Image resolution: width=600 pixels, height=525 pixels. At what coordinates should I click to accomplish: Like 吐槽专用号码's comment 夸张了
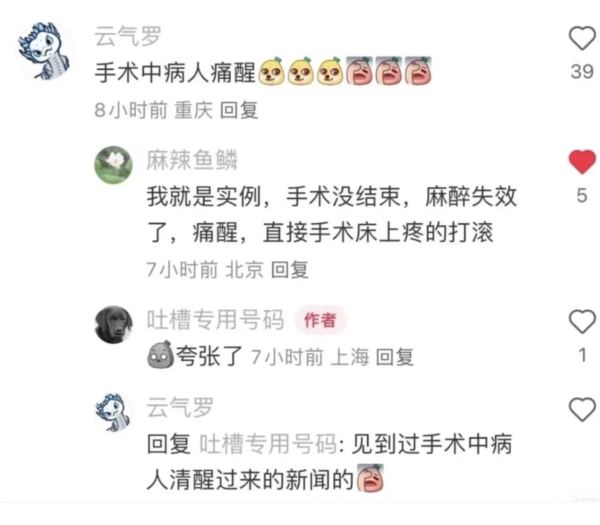pos(582,321)
